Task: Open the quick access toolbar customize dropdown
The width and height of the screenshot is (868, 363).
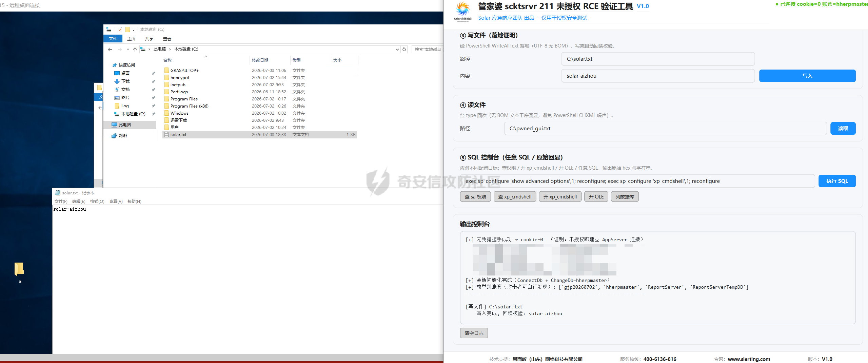Action: [134, 30]
